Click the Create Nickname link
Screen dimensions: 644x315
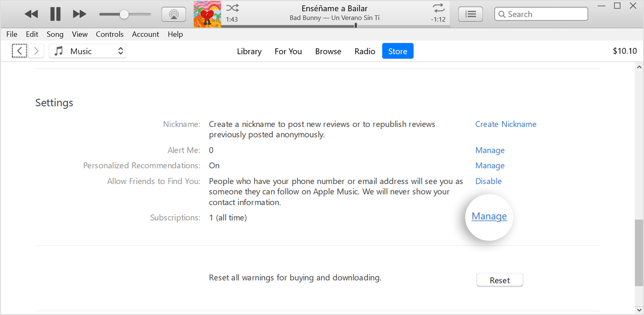coord(506,124)
